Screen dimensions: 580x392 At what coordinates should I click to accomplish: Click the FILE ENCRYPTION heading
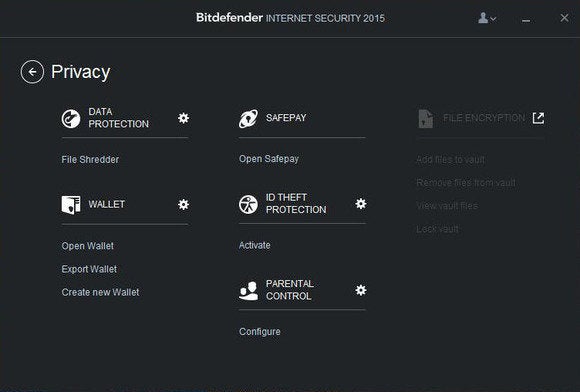point(484,118)
